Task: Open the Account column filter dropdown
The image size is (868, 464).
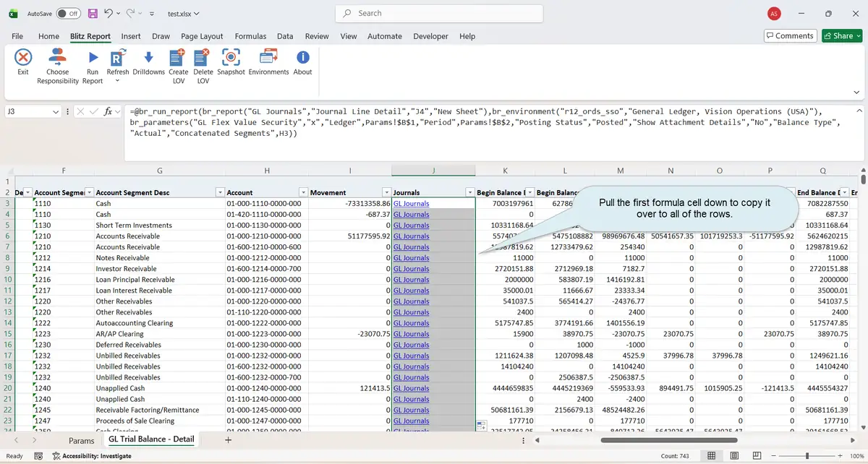Action: [303, 192]
